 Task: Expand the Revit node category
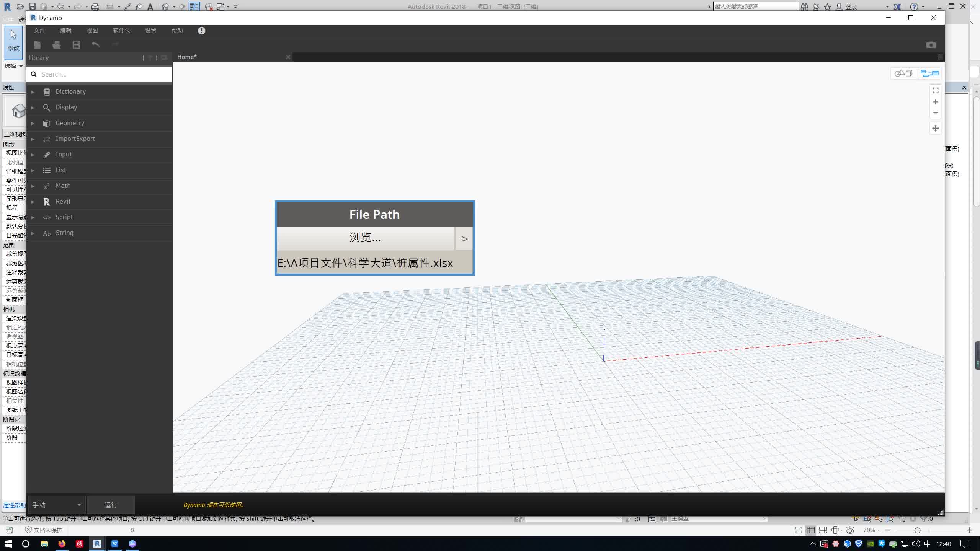pyautogui.click(x=32, y=202)
